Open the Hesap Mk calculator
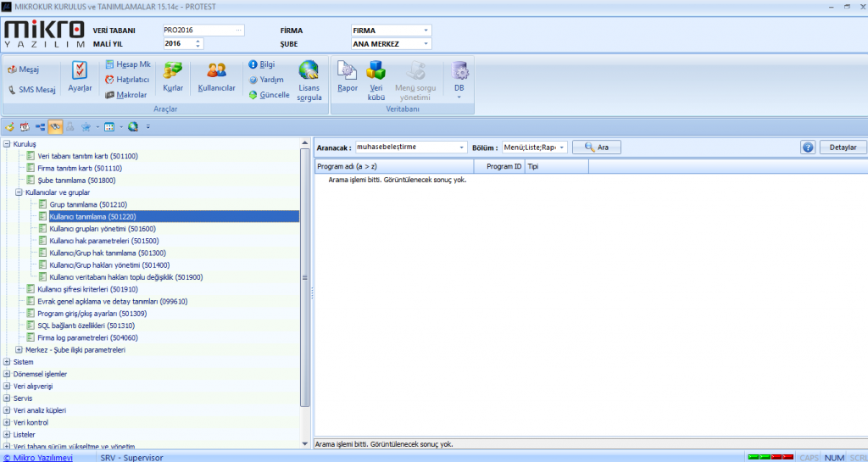The width and height of the screenshot is (868, 462). [x=128, y=64]
